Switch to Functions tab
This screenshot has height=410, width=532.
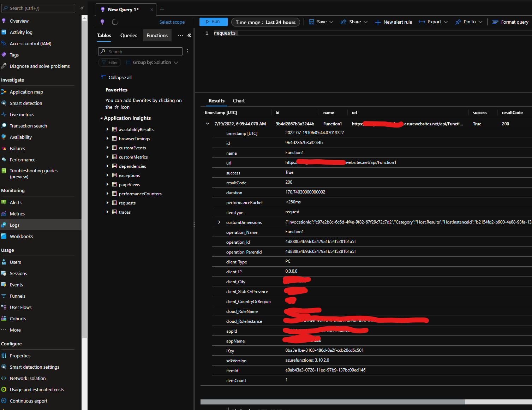(x=157, y=35)
